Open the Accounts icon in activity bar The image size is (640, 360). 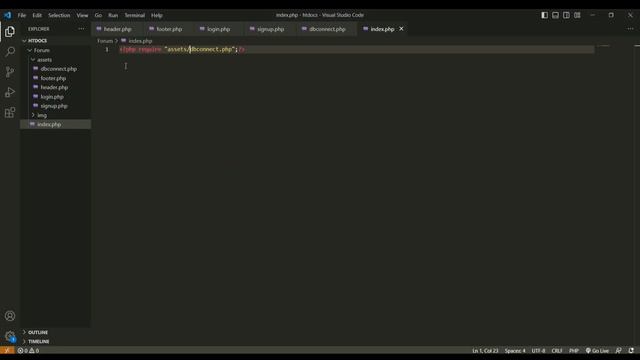(x=10, y=316)
